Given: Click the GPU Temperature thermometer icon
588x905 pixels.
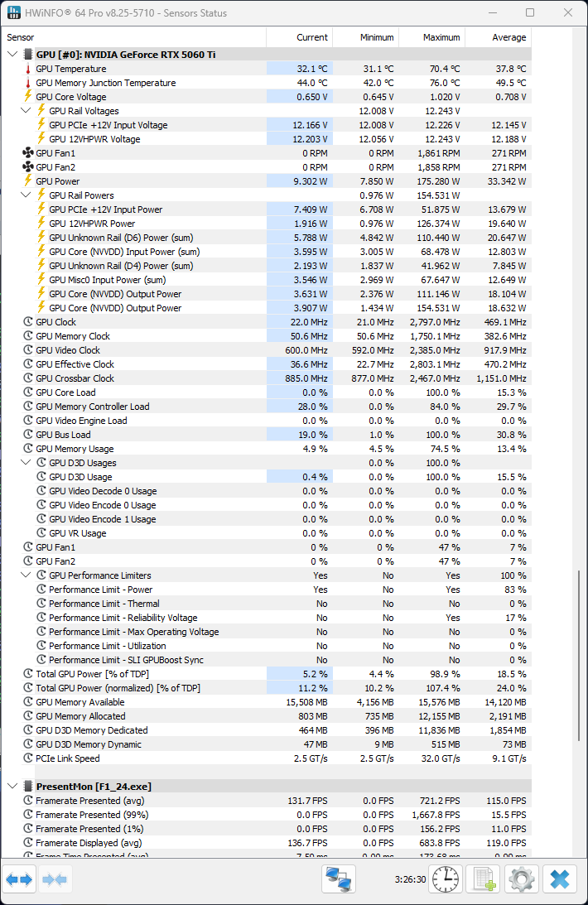Looking at the screenshot, I should (x=27, y=69).
